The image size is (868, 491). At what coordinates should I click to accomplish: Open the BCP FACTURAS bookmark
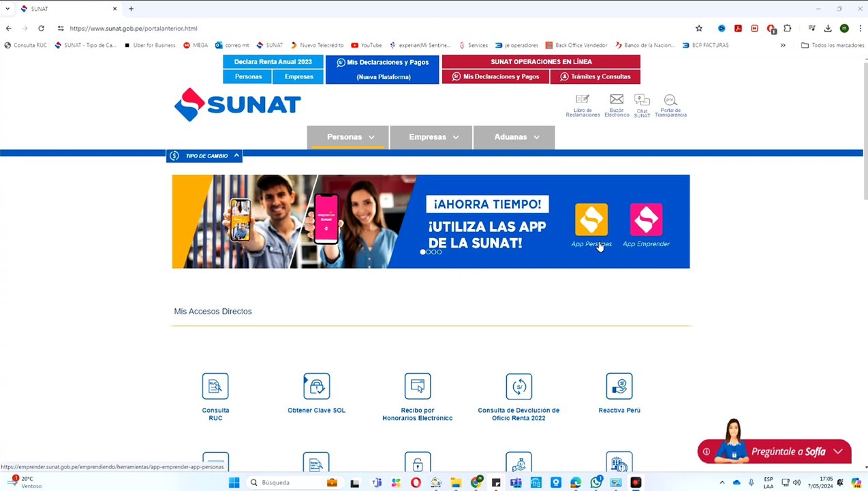pos(705,45)
